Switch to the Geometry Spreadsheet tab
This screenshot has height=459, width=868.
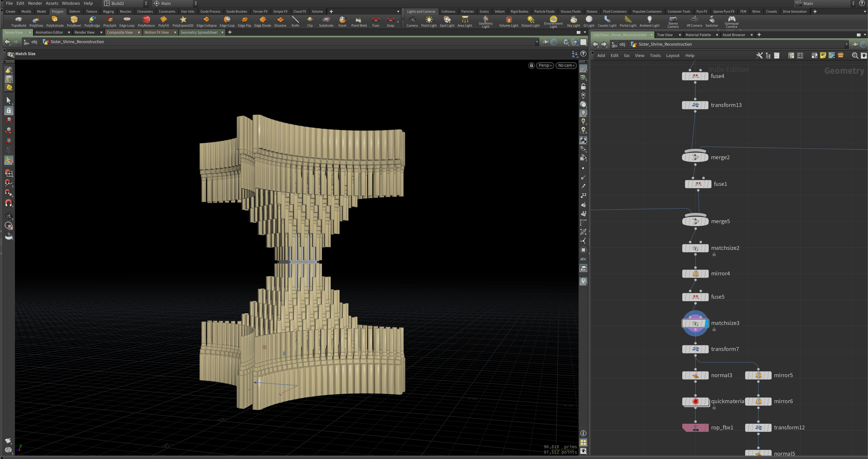coord(199,32)
